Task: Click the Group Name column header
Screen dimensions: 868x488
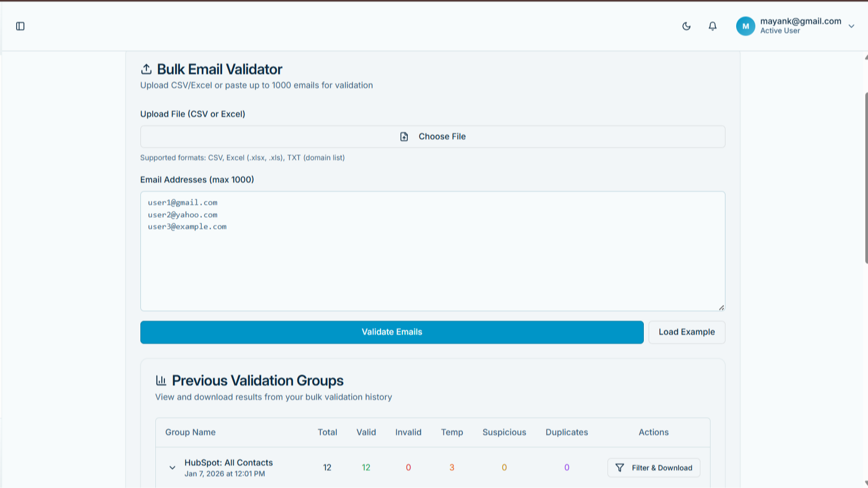Action: [190, 432]
